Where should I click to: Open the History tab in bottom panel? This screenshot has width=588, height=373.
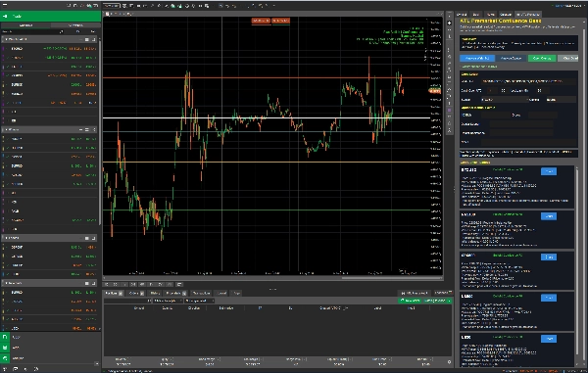[155, 294]
